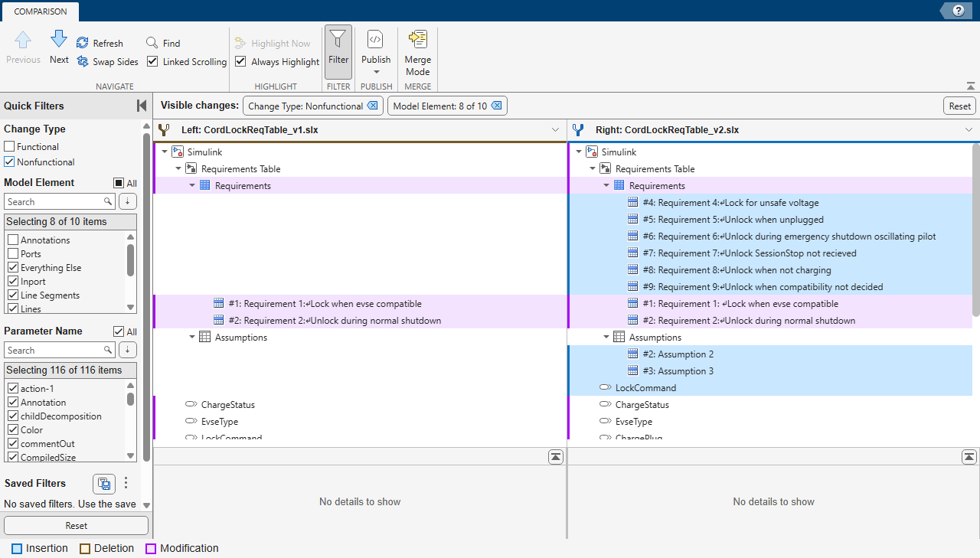The height and width of the screenshot is (558, 980).
Task: Click the Parameter Name search field
Action: [60, 350]
